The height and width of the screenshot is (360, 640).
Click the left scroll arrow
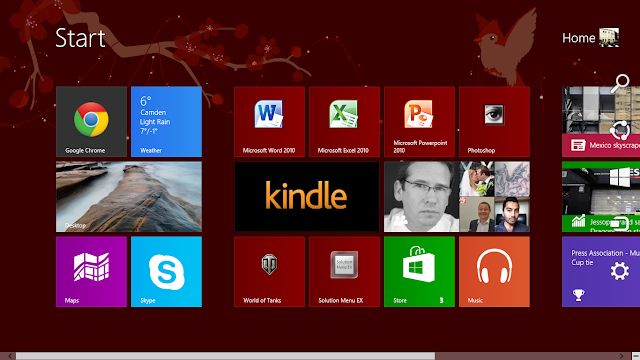pos(10,356)
